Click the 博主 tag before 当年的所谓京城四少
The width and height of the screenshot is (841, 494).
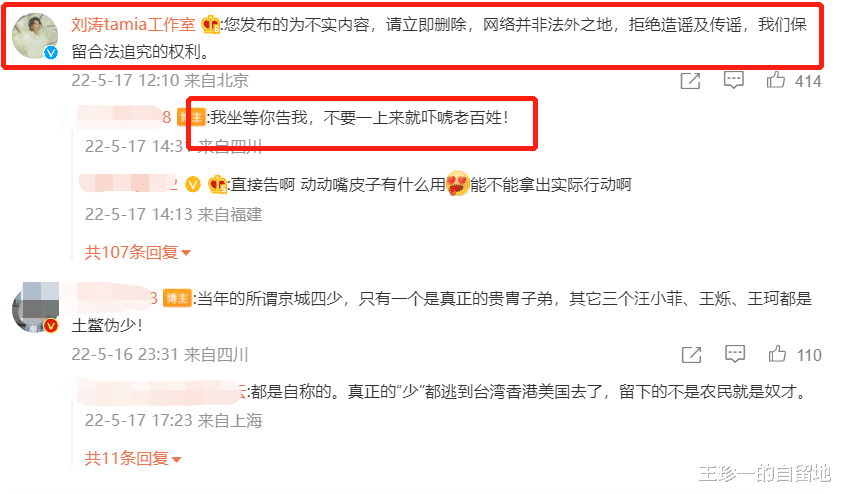click(x=177, y=298)
